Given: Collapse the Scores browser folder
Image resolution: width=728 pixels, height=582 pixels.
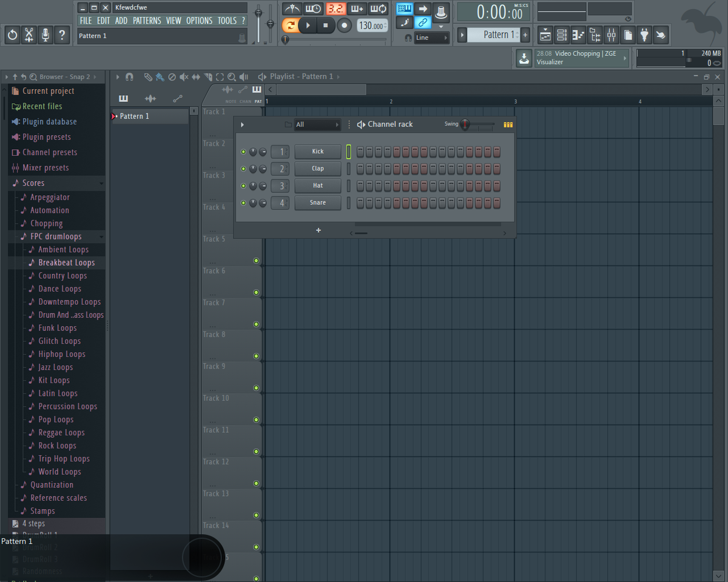Looking at the screenshot, I should (33, 183).
